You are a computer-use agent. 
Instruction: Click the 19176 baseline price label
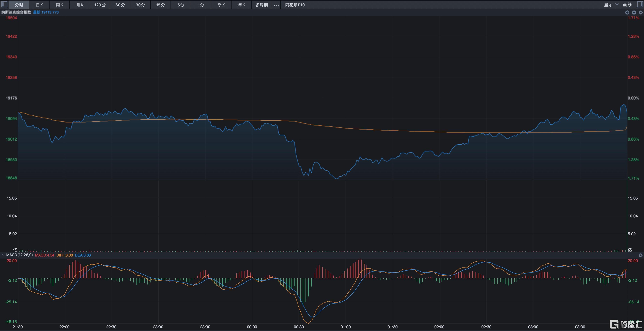[x=11, y=98]
